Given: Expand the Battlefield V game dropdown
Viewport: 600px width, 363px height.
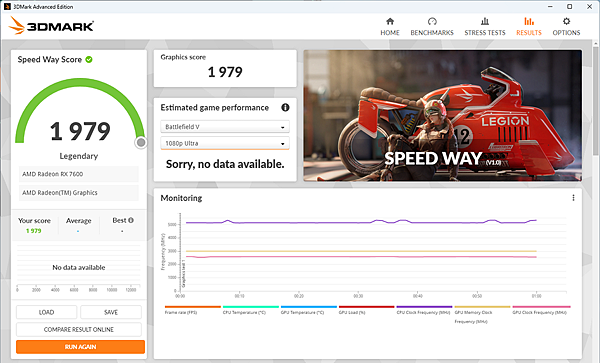Looking at the screenshot, I should tap(225, 127).
